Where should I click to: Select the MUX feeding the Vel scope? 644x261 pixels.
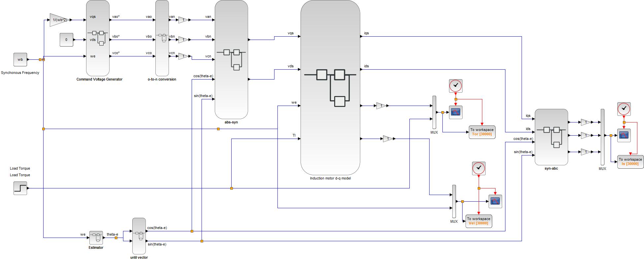pyautogui.click(x=454, y=201)
